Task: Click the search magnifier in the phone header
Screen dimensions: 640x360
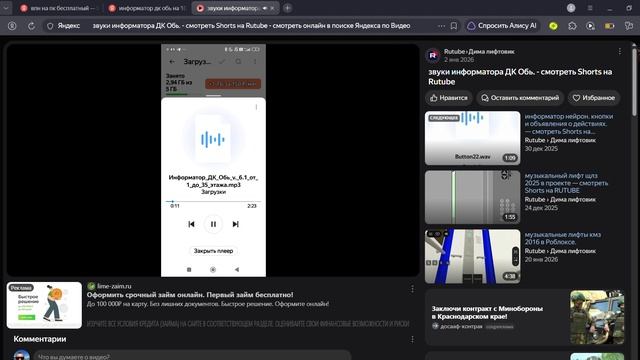Action: click(x=238, y=62)
